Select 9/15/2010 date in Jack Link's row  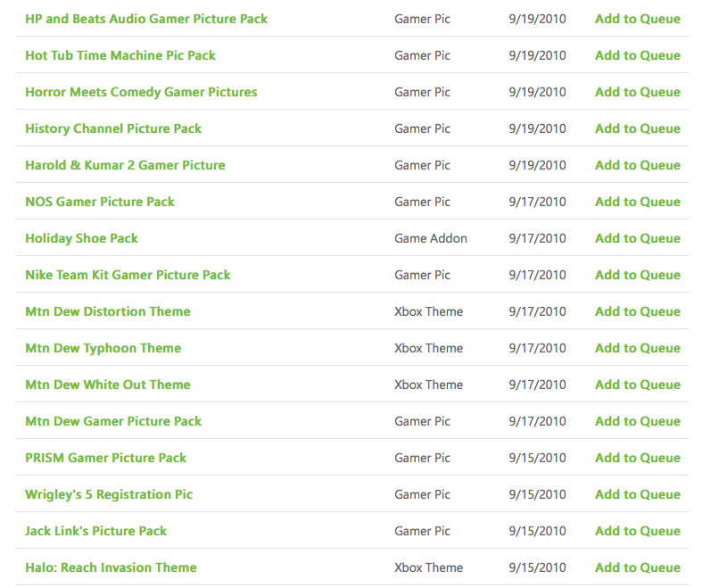[x=537, y=531]
